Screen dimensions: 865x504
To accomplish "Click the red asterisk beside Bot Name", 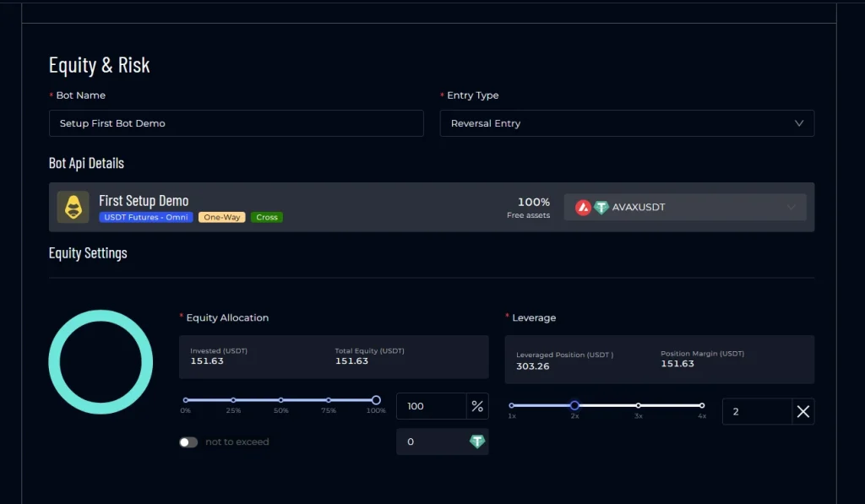I will point(52,95).
